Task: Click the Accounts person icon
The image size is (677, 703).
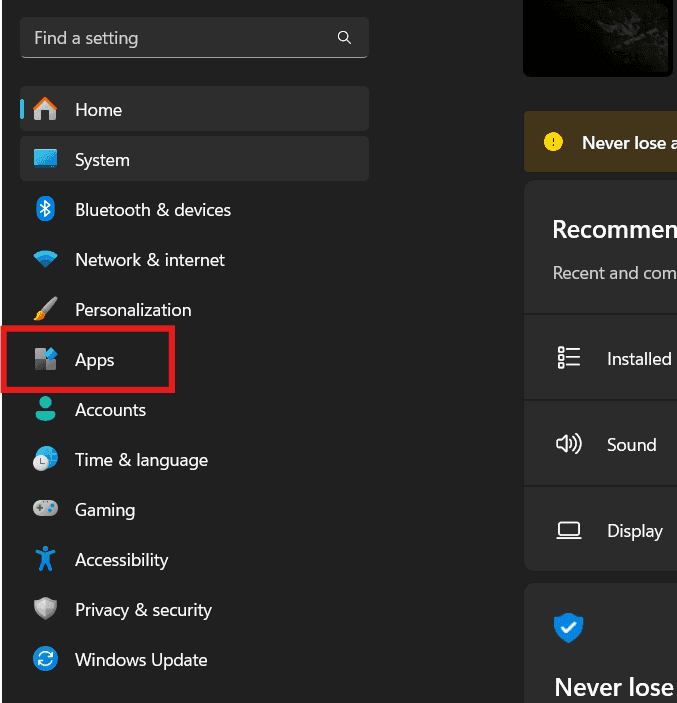Action: pos(45,409)
